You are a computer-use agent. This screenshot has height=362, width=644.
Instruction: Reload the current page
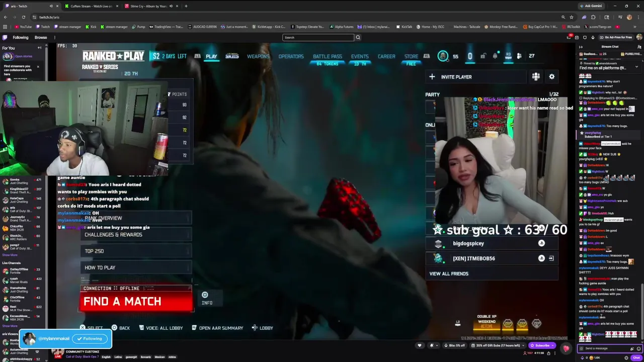[x=23, y=17]
